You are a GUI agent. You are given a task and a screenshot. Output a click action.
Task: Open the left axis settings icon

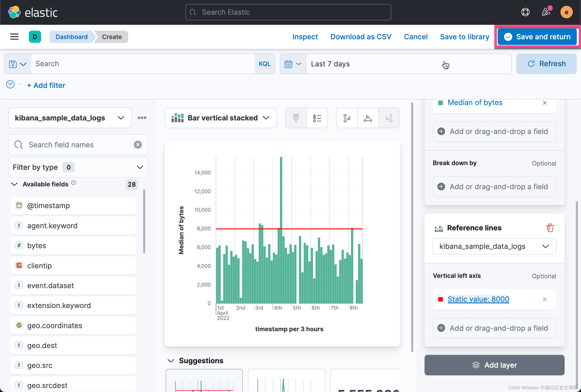(x=346, y=118)
